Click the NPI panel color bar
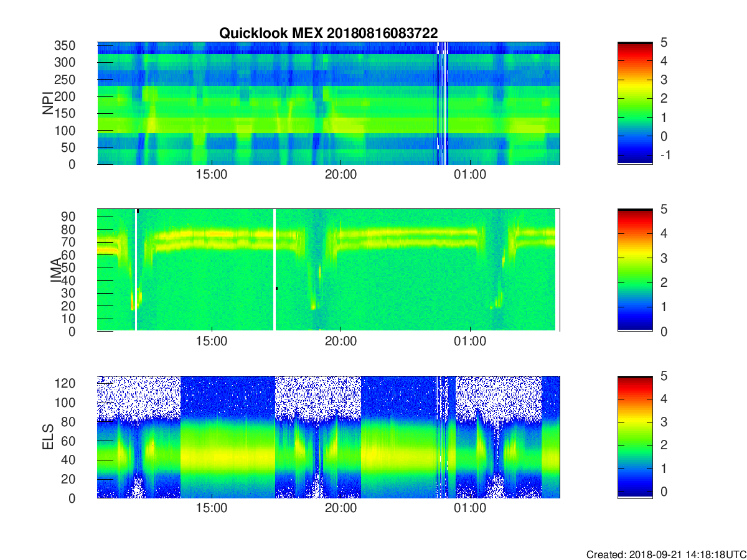The height and width of the screenshot is (560, 747). coord(635,103)
